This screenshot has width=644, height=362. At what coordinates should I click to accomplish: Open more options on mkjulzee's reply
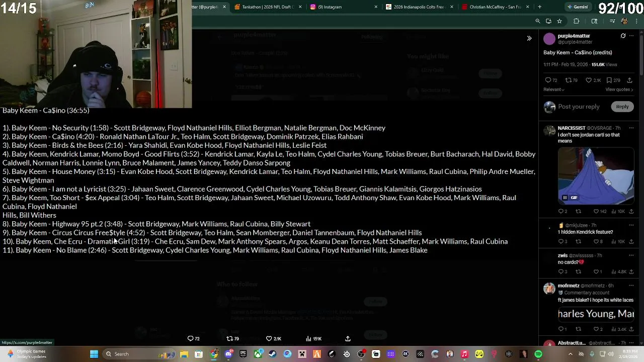[631, 225]
